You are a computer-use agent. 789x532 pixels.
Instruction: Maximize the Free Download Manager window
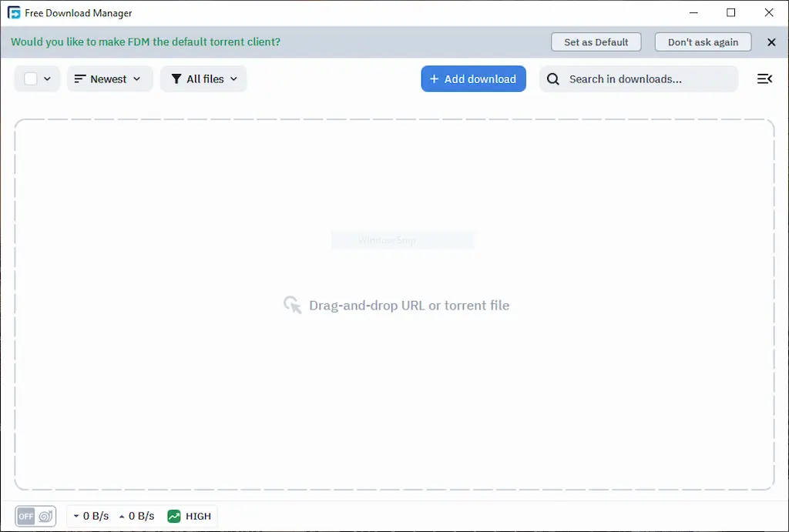pos(731,13)
